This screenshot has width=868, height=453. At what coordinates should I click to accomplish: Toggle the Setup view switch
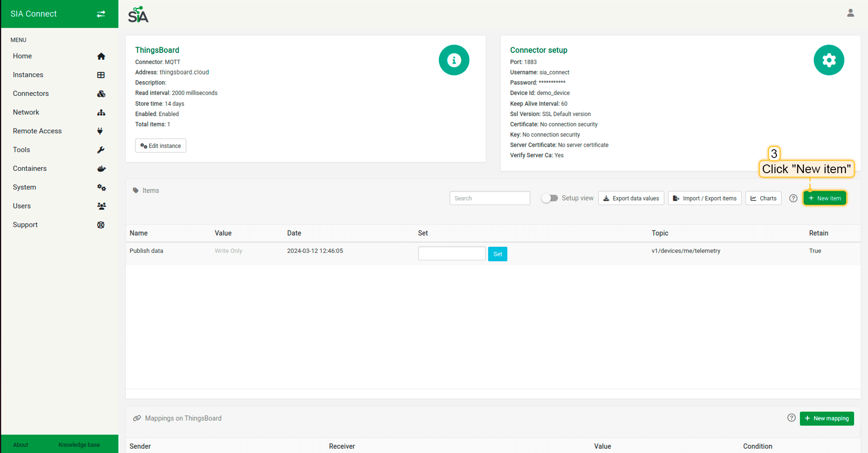tap(549, 198)
